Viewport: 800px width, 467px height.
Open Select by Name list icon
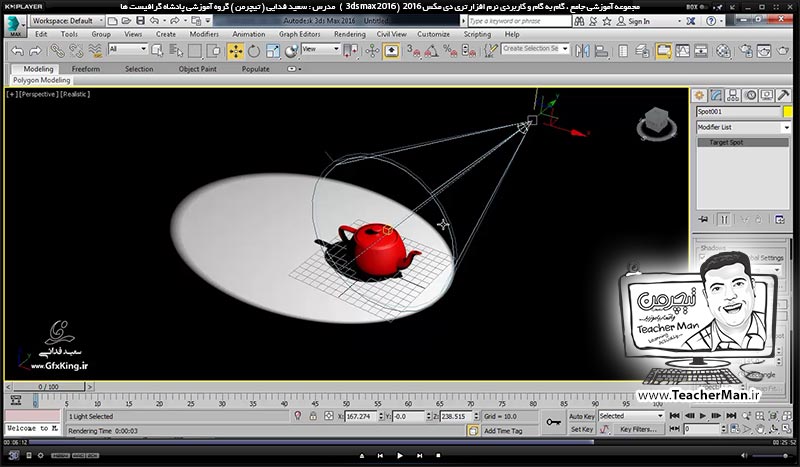point(176,51)
